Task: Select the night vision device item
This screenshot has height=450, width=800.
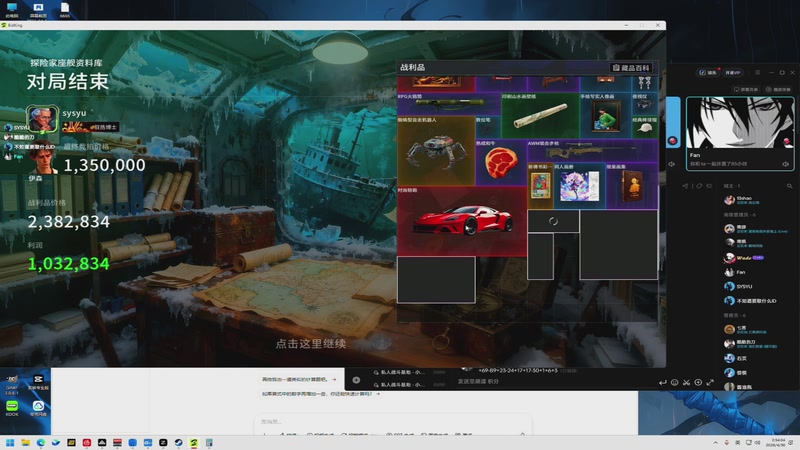Action: coord(645,104)
